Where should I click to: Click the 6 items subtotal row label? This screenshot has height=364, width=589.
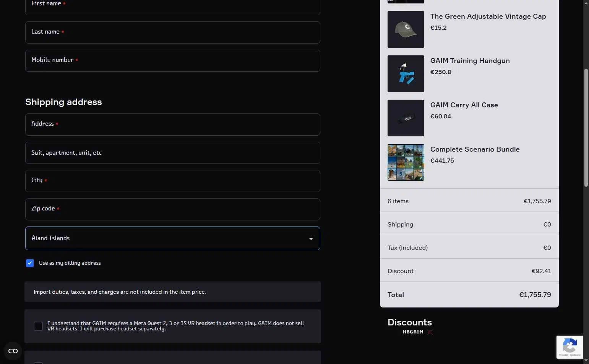398,201
